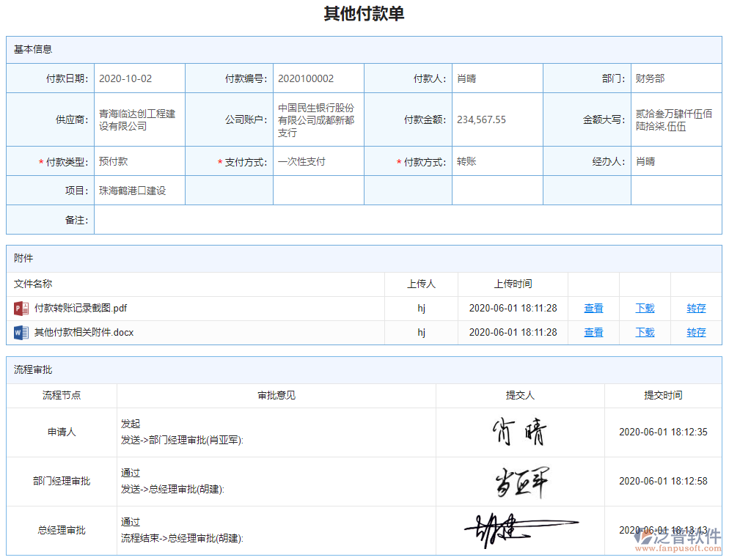This screenshot has height=560, width=729.
Task: Download 其他付款单相关附件.docx via 下载 link
Action: (645, 332)
